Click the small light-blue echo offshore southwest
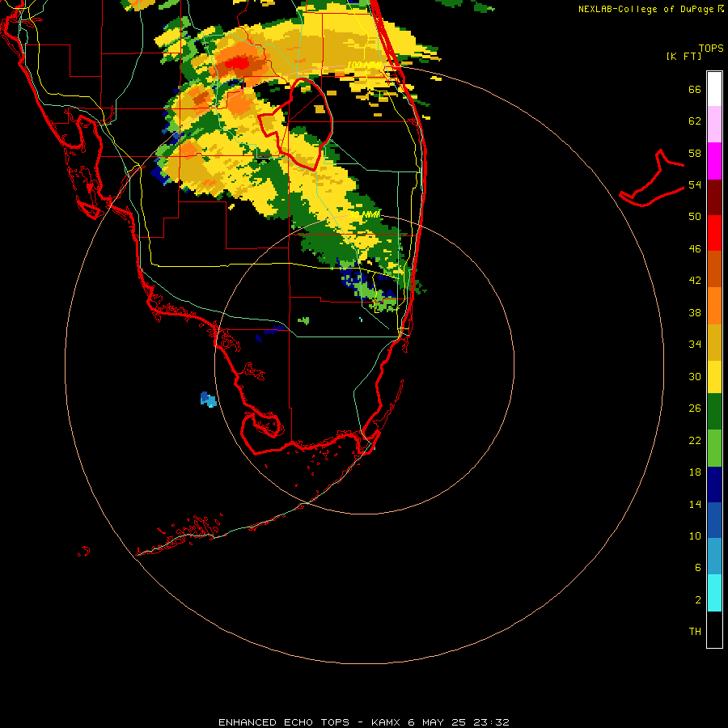Image resolution: width=728 pixels, height=728 pixels. coord(209,399)
